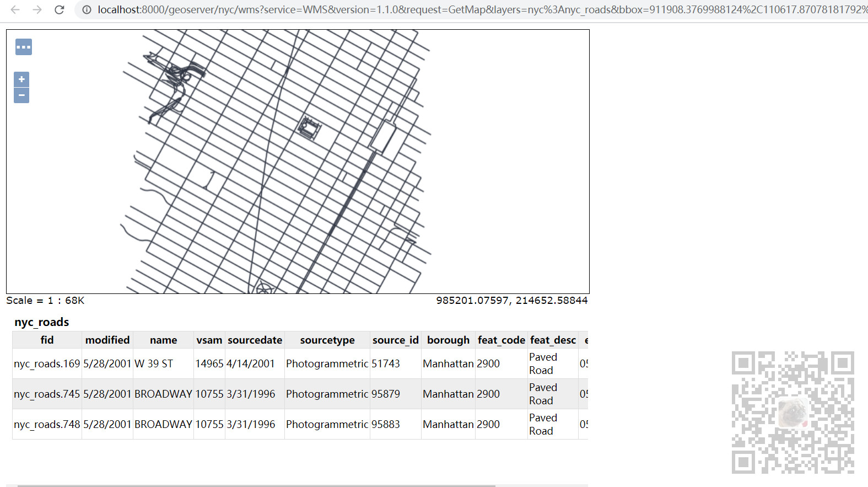Viewport: 868px width, 487px height.
Task: Select the nyc_roads.745 fid cell
Action: [x=47, y=394]
